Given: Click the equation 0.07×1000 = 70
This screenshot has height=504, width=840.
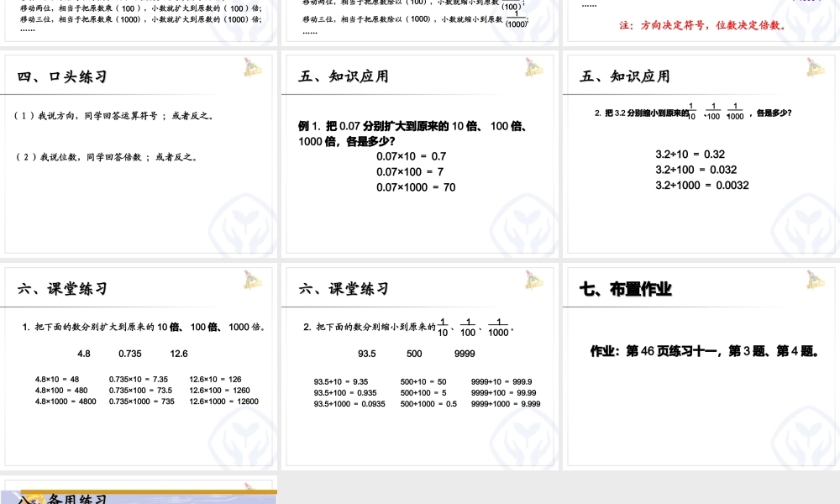Looking at the screenshot, I should (416, 187).
